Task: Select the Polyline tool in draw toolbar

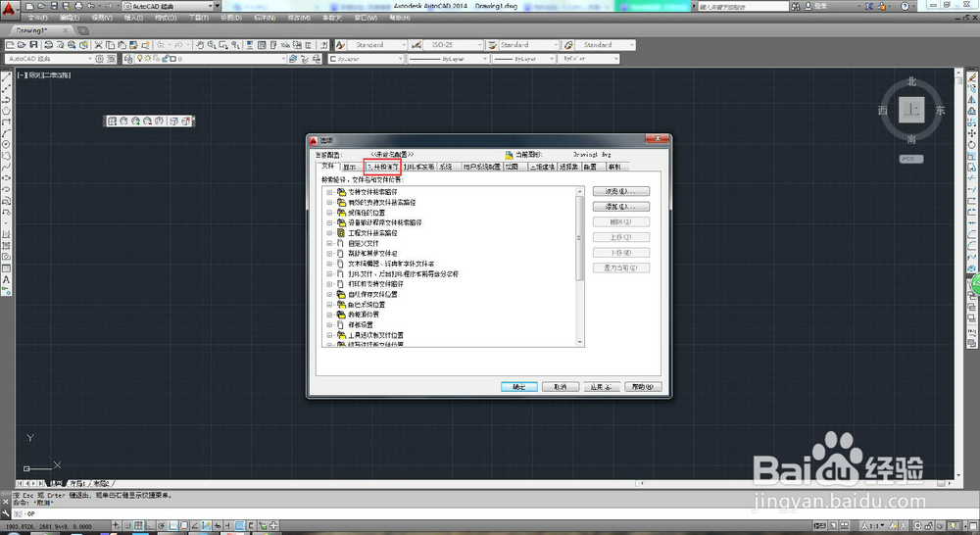Action: point(6,100)
